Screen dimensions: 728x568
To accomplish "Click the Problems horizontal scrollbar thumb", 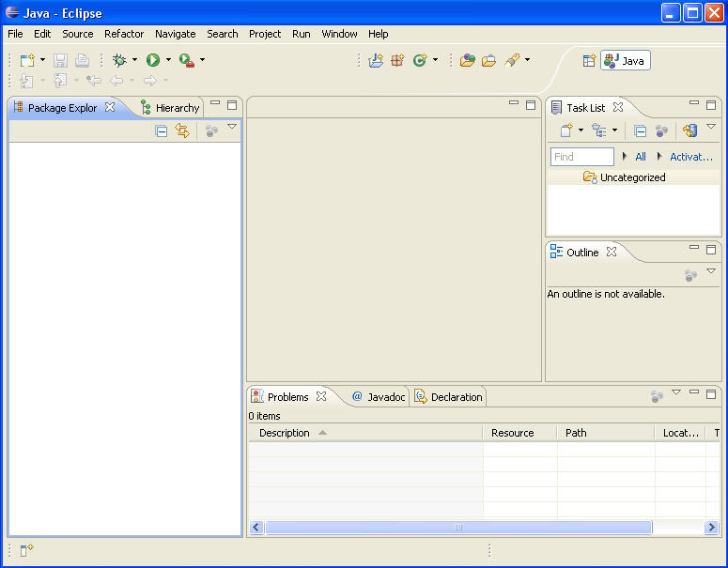I will (x=458, y=528).
